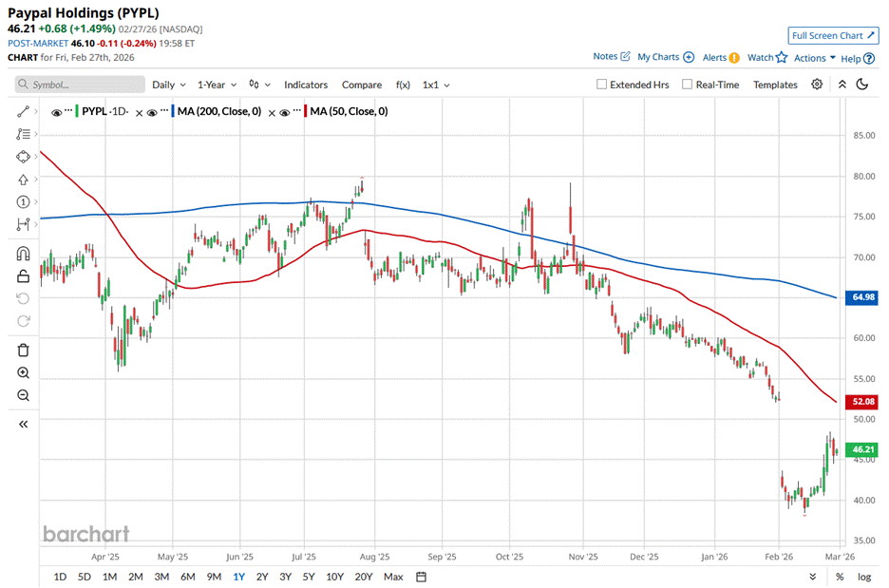
Task: Enable the Extended Hrs checkbox
Action: pos(601,84)
